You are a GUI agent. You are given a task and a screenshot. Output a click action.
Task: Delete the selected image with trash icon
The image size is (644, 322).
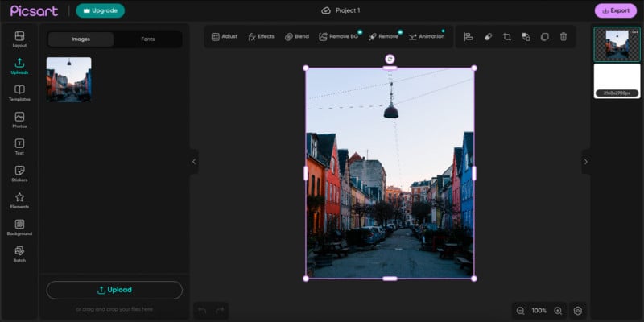[x=563, y=37]
